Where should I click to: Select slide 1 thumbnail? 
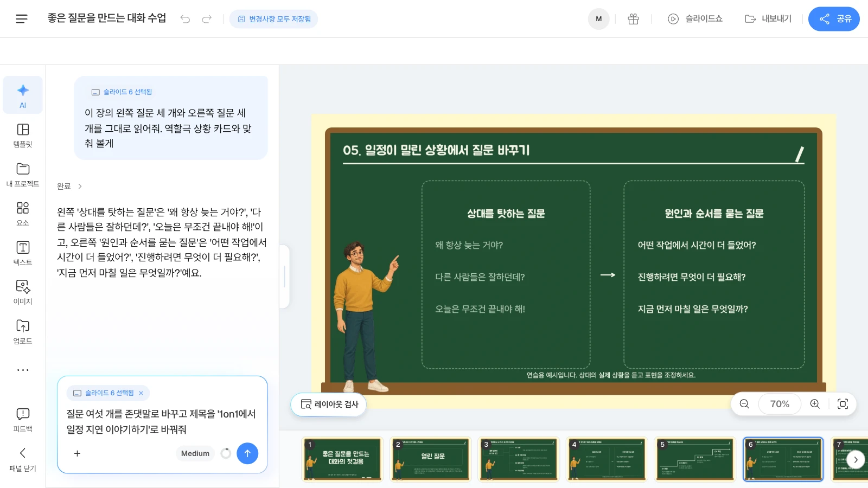342,459
